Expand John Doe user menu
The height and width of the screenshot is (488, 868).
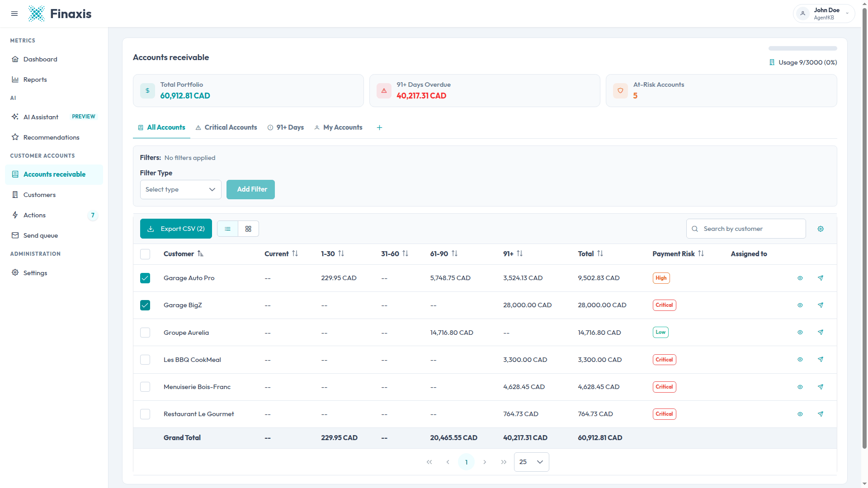tap(824, 14)
